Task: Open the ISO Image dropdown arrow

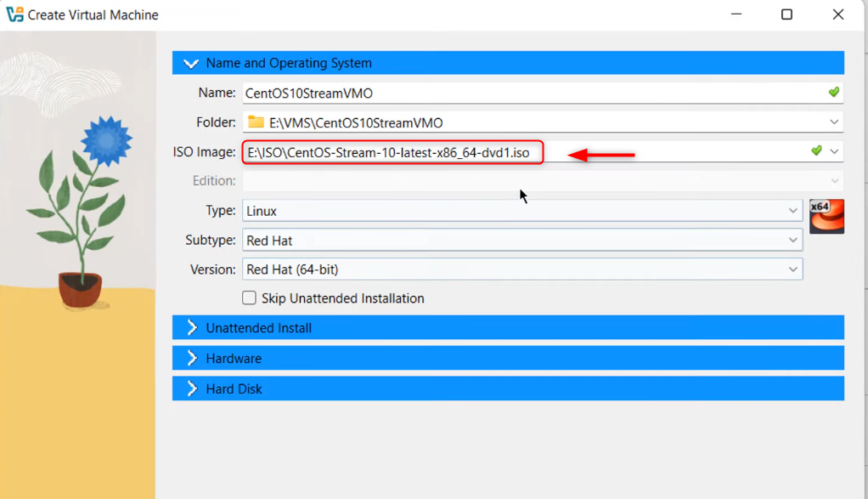Action: click(x=833, y=150)
